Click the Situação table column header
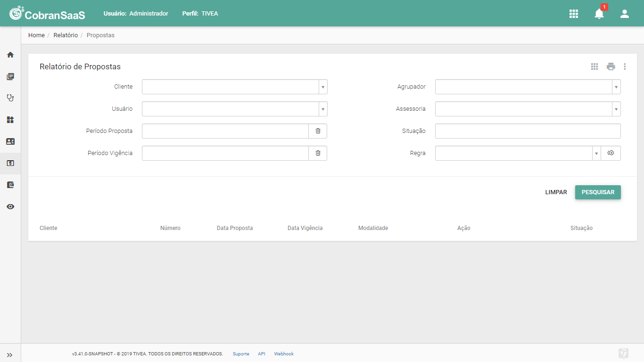The width and height of the screenshot is (644, 362). [x=581, y=228]
